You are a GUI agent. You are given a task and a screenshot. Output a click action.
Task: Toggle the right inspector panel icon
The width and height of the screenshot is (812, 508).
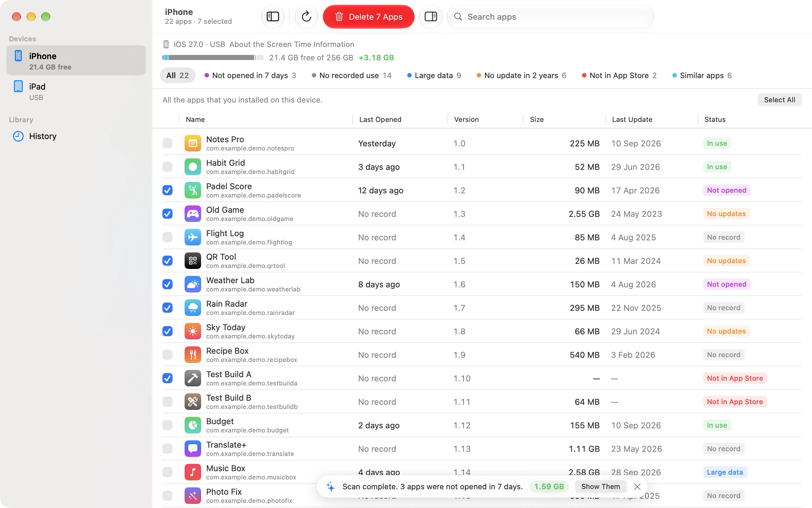coord(430,17)
